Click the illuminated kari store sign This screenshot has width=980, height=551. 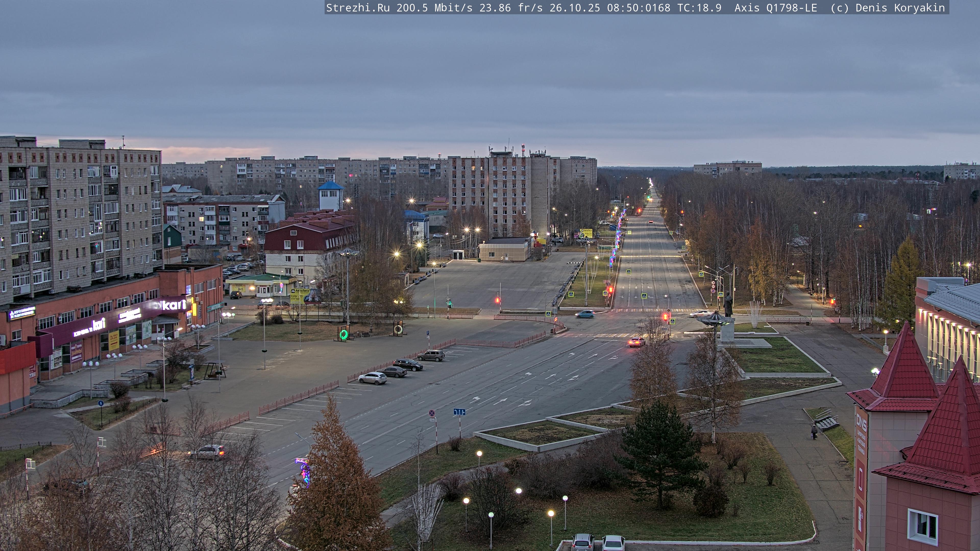(x=174, y=305)
